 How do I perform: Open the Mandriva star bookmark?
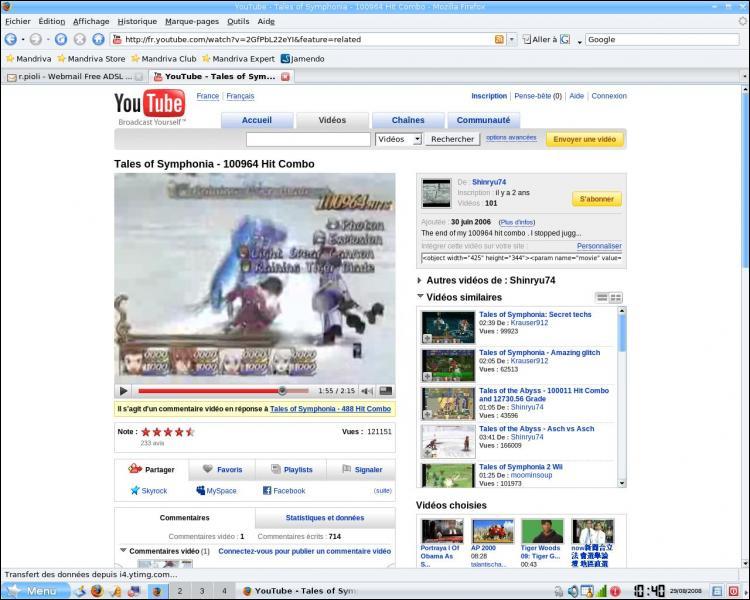[x=28, y=59]
